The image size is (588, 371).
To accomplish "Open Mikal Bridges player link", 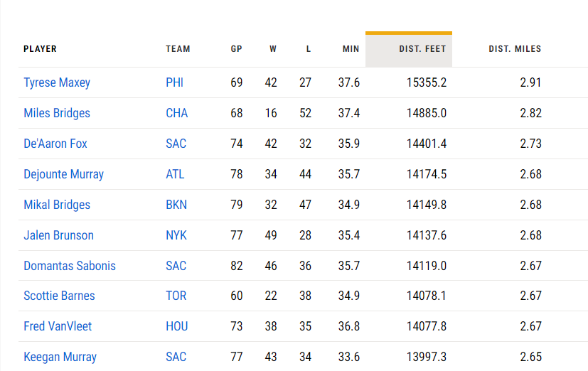I will [57, 205].
